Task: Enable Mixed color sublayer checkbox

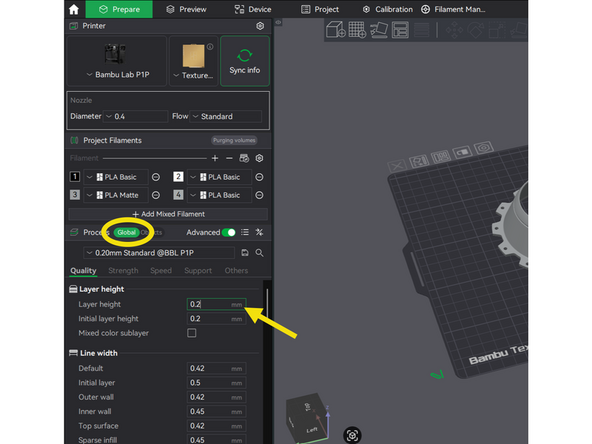Action: pos(192,333)
